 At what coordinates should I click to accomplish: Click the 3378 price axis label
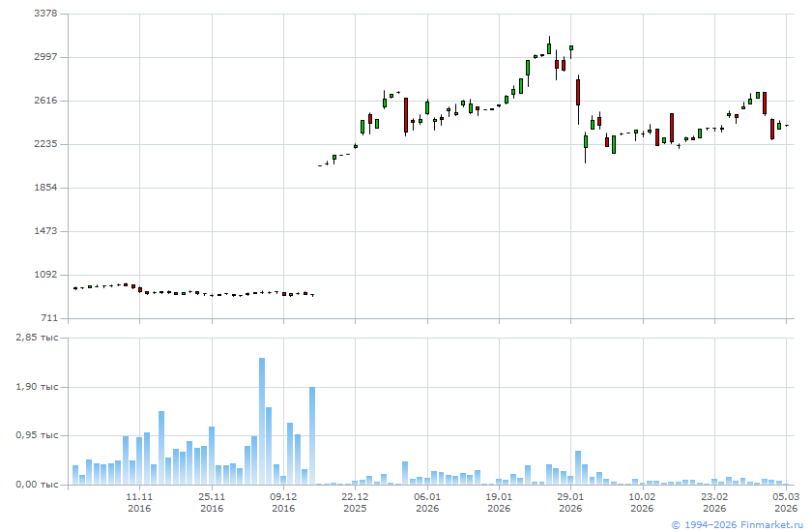point(44,14)
